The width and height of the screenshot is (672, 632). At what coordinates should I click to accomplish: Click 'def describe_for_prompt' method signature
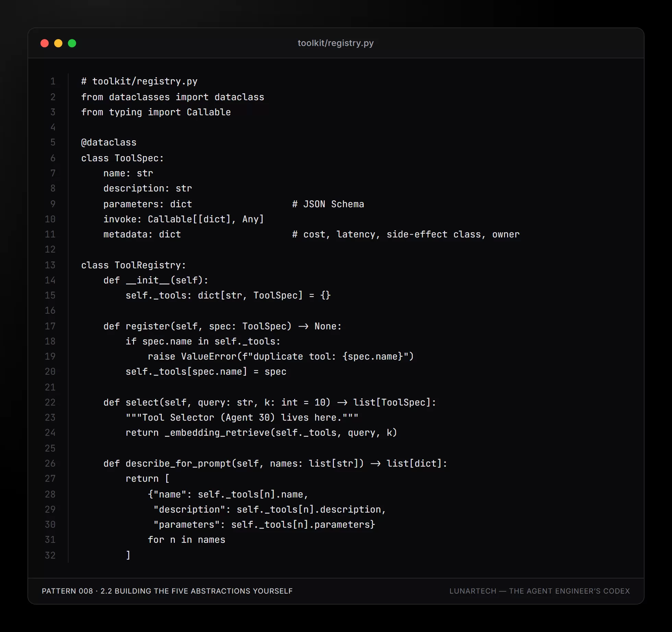point(275,464)
